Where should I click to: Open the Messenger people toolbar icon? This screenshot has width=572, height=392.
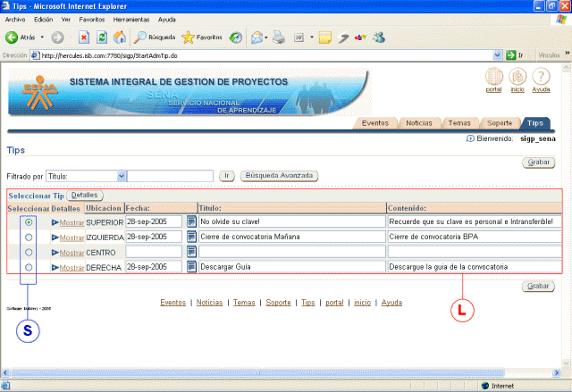[379, 38]
